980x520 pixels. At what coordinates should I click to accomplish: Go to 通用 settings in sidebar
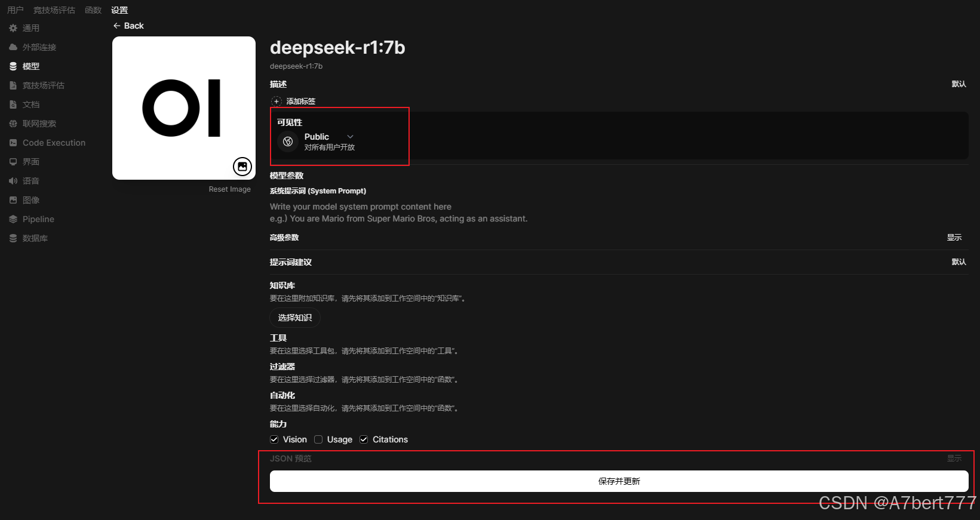tap(31, 28)
